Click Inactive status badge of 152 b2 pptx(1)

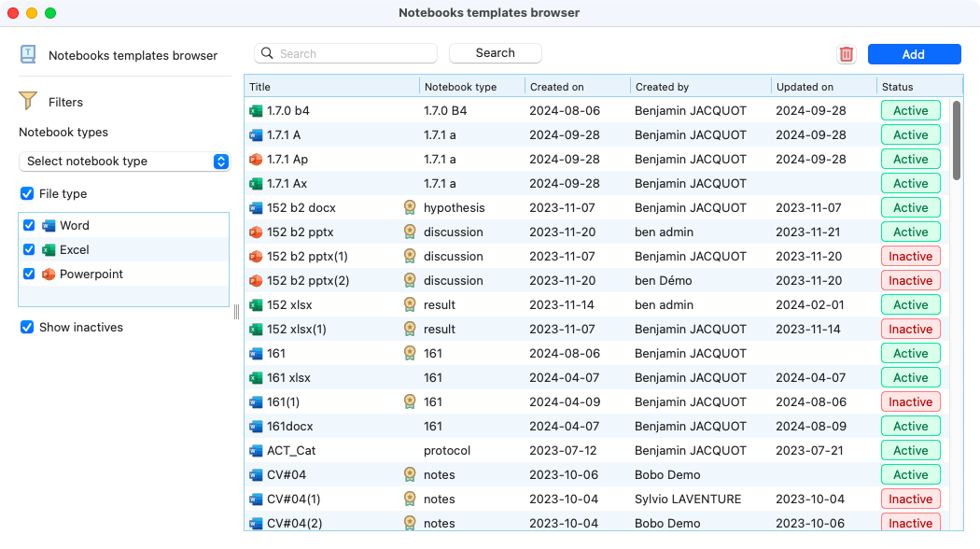click(x=911, y=257)
